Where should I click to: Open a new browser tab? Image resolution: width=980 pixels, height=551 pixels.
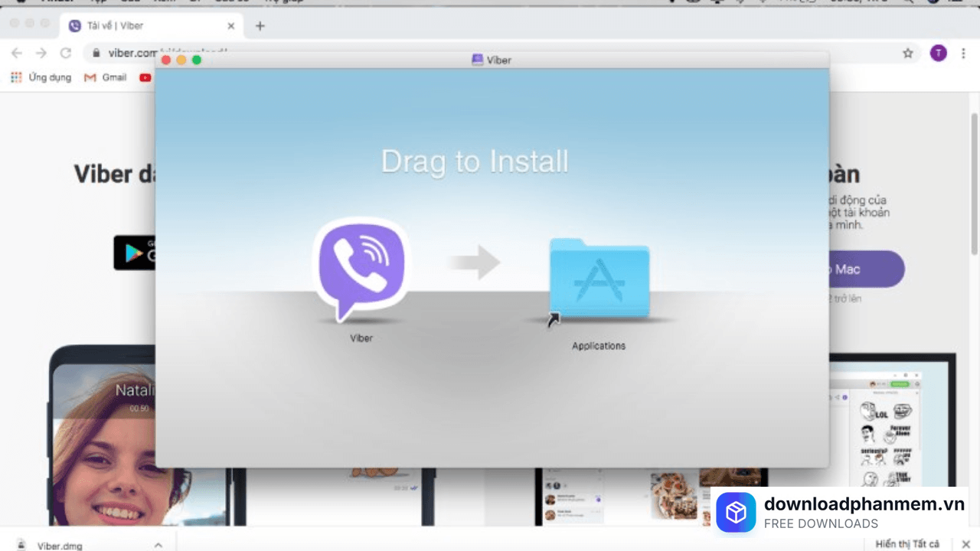pos(260,26)
